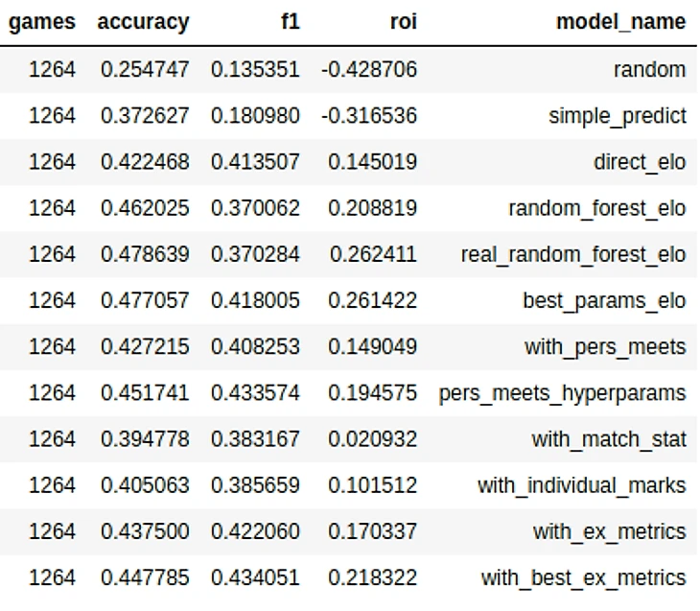This screenshot has height=611, width=700.
Task: Select the with_match_stat model name cell
Action: tap(609, 439)
